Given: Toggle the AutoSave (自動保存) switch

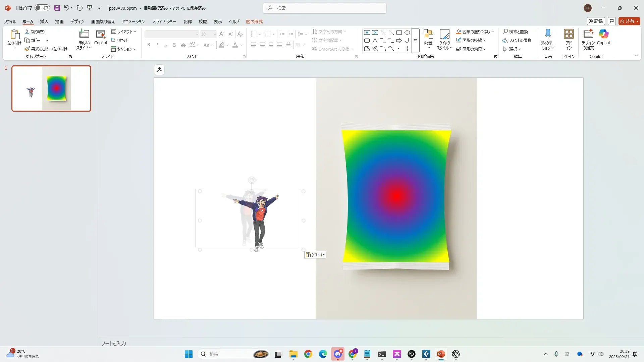Looking at the screenshot, I should (x=42, y=8).
